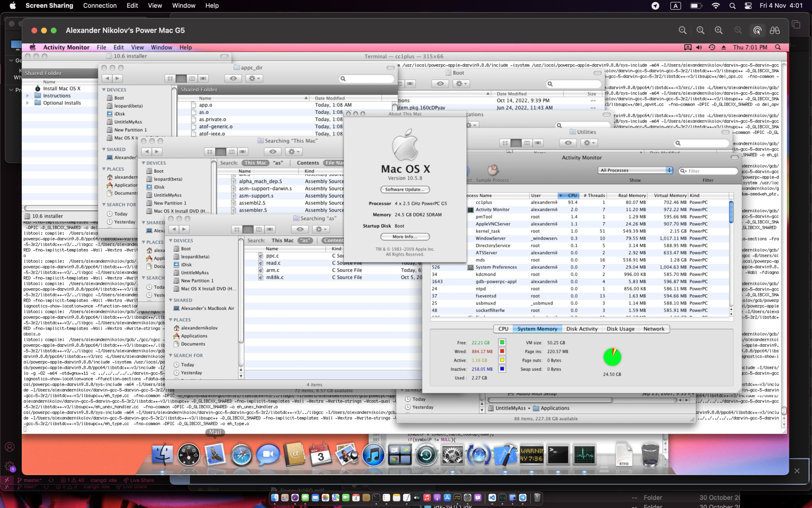Open the All Processes dropdown
This screenshot has width=812, height=508.
click(635, 170)
